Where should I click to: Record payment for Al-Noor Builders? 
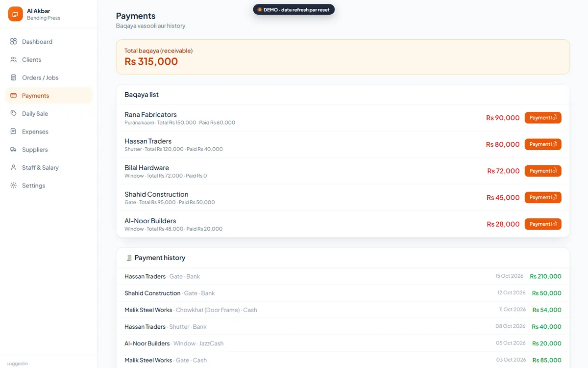(543, 224)
